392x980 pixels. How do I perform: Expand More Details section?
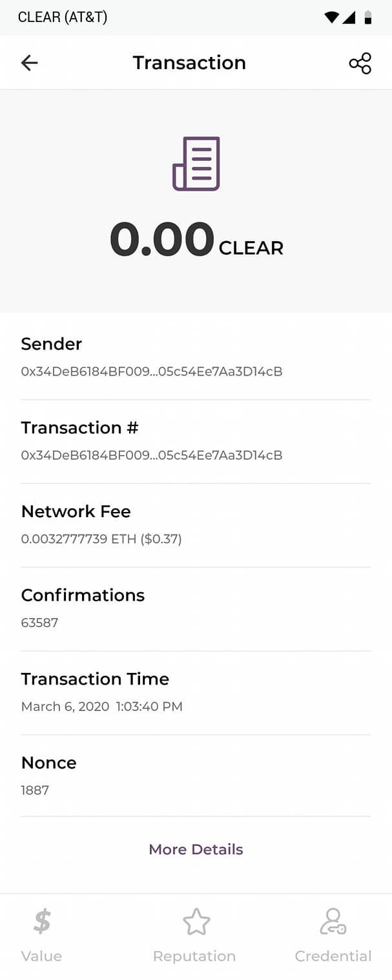click(196, 849)
